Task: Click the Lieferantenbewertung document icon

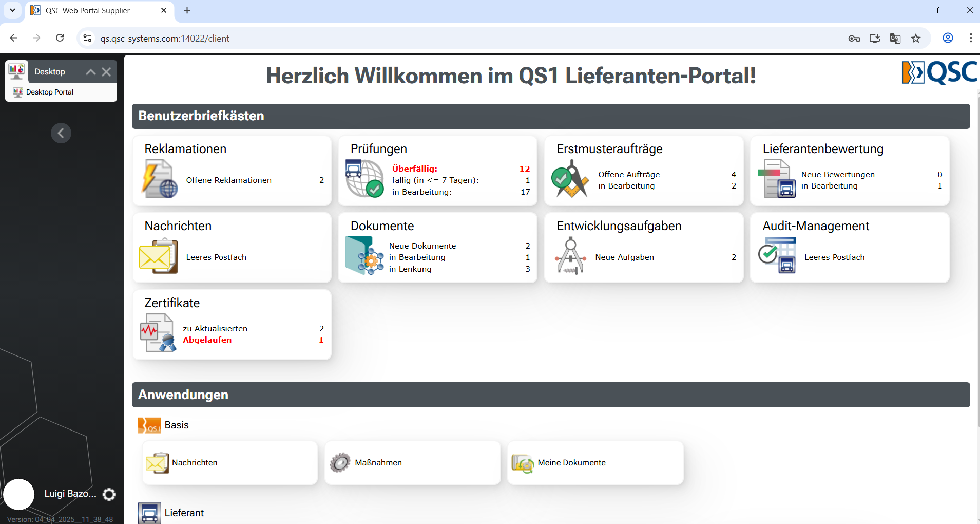Action: click(x=777, y=179)
